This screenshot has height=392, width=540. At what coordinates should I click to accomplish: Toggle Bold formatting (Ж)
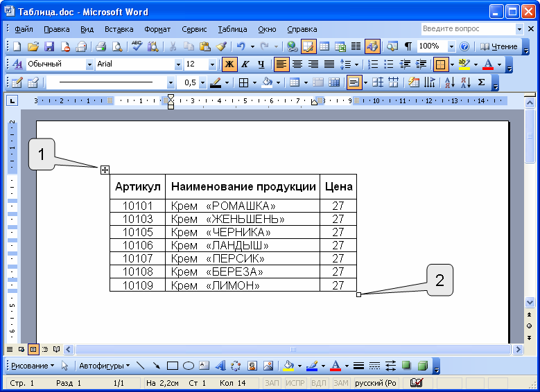229,64
